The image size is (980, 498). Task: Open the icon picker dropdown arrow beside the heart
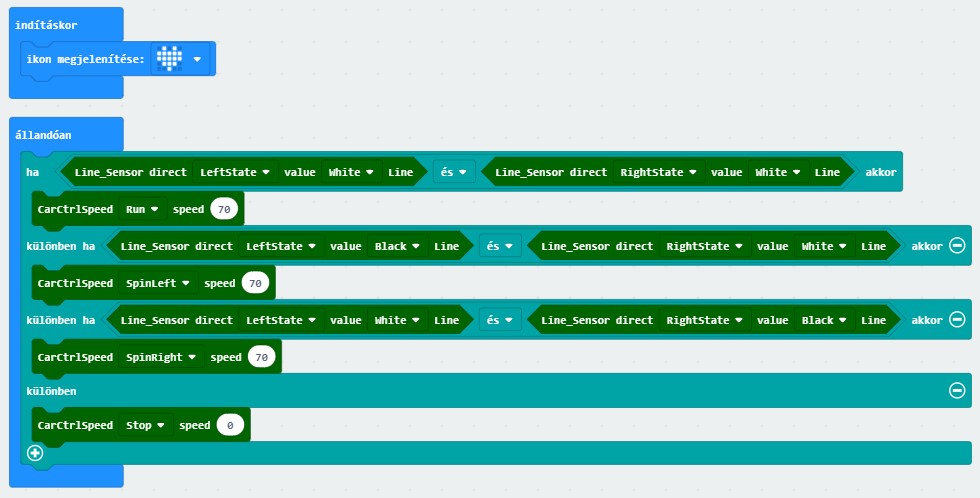197,60
